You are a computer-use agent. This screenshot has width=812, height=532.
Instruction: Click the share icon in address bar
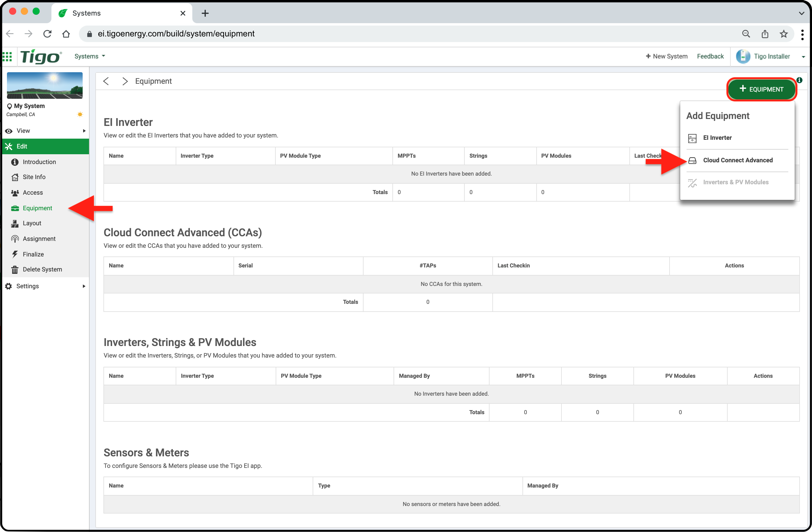[765, 34]
